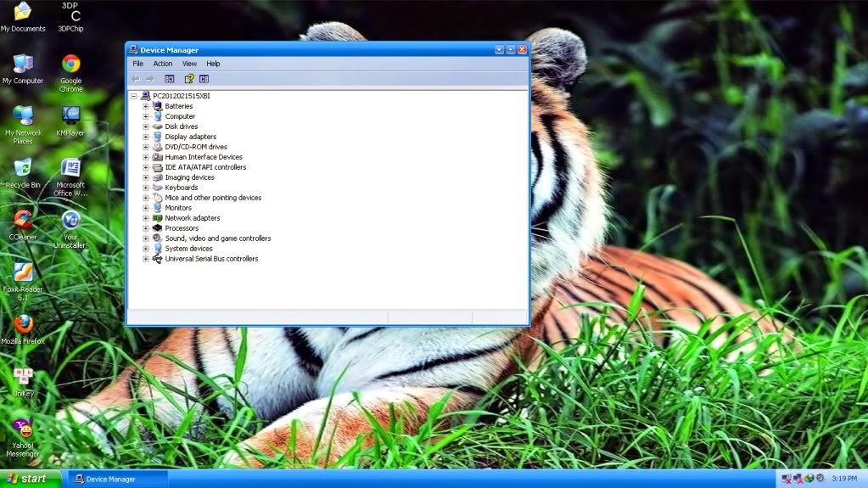The image size is (868, 488).
Task: Select the KMPlayer desktop icon
Action: point(70,121)
